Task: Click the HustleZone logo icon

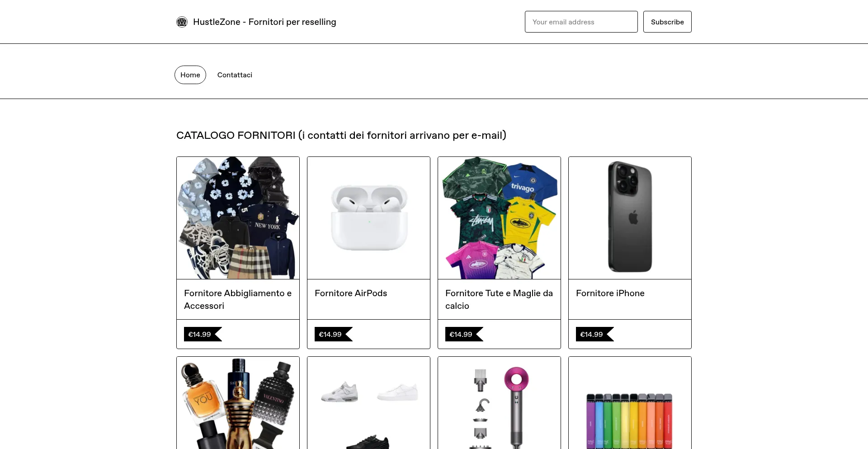Action: click(x=182, y=22)
